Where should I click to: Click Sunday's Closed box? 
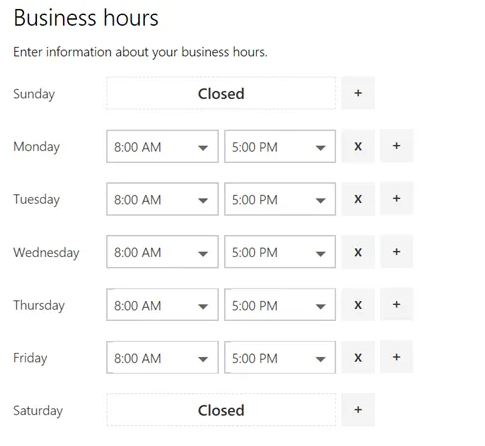click(221, 93)
